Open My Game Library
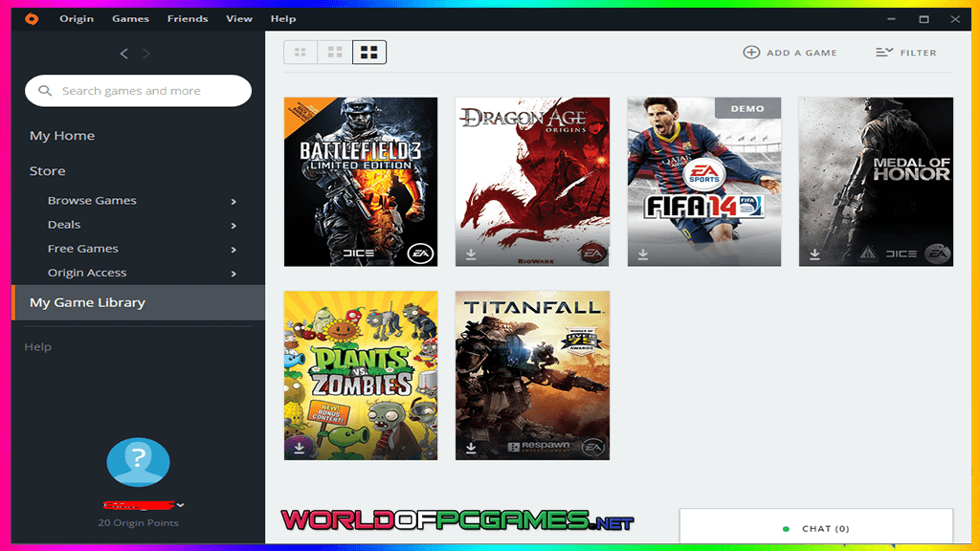The image size is (980, 551). [138, 302]
